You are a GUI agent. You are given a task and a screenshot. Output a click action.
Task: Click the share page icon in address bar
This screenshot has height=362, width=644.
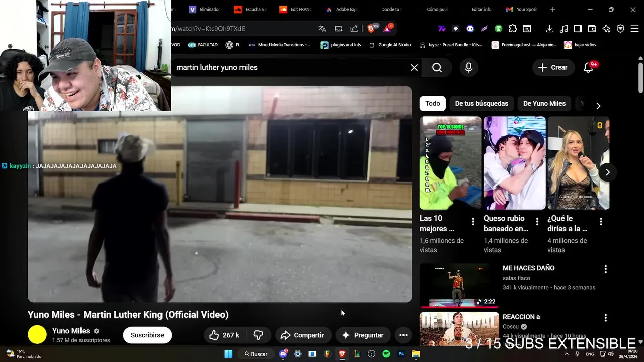[x=354, y=29]
